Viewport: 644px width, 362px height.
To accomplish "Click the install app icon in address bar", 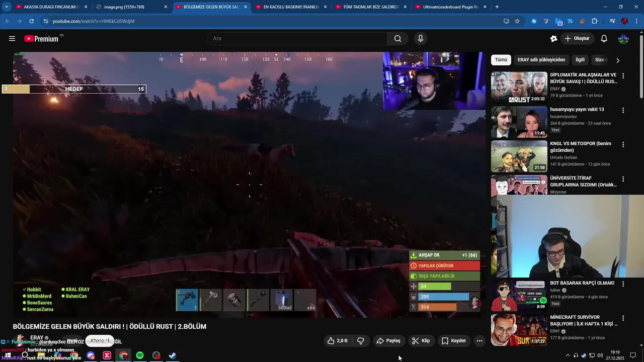I will coord(506,21).
